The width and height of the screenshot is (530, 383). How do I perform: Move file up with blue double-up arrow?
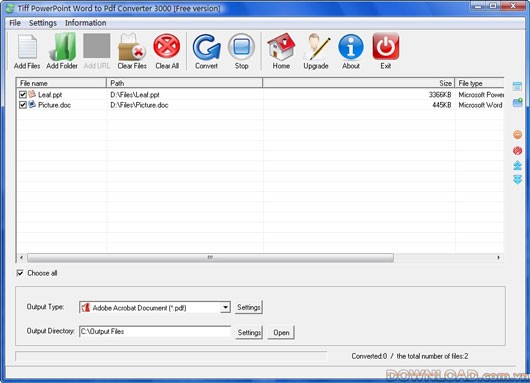point(517,165)
